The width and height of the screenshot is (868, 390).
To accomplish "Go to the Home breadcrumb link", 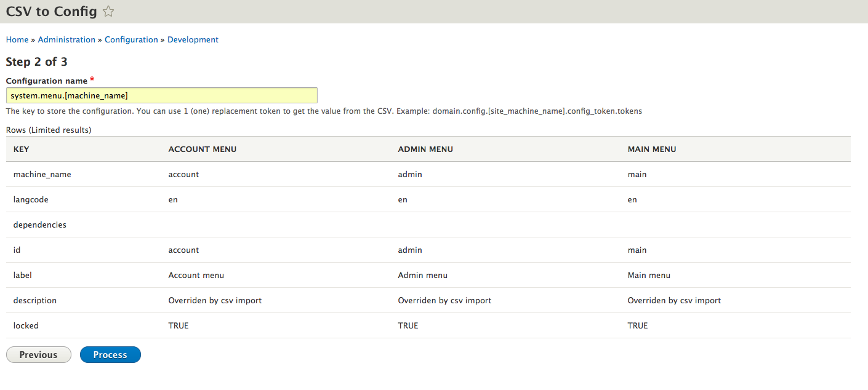I will pos(17,39).
